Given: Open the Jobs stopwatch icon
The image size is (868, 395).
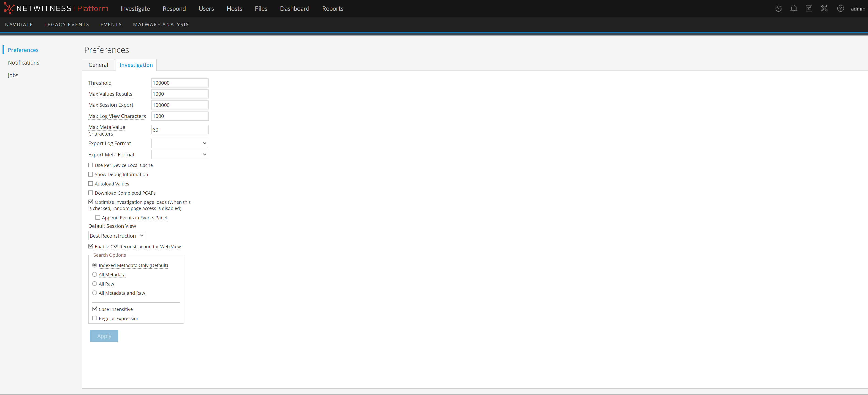Looking at the screenshot, I should [778, 8].
